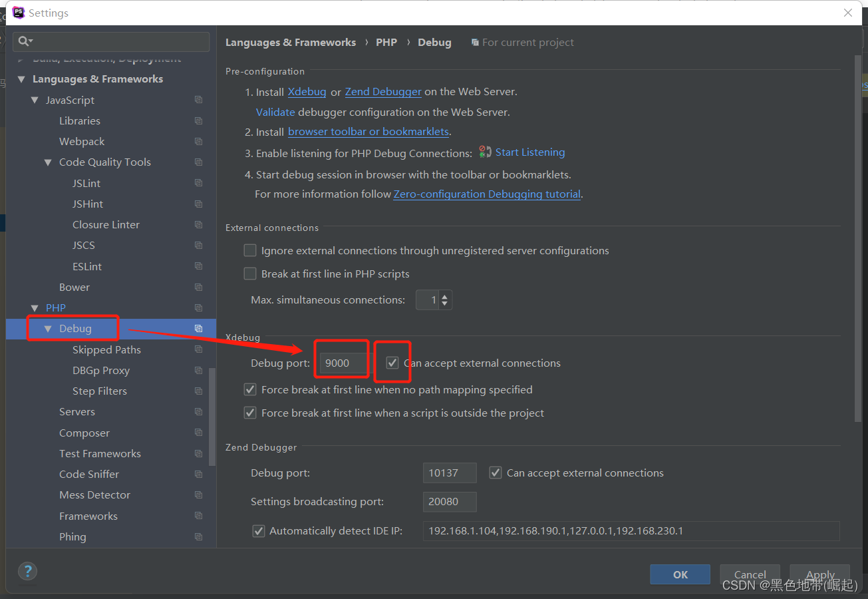The image size is (868, 599).
Task: Select Skipped Paths in the settings tree
Action: point(106,349)
